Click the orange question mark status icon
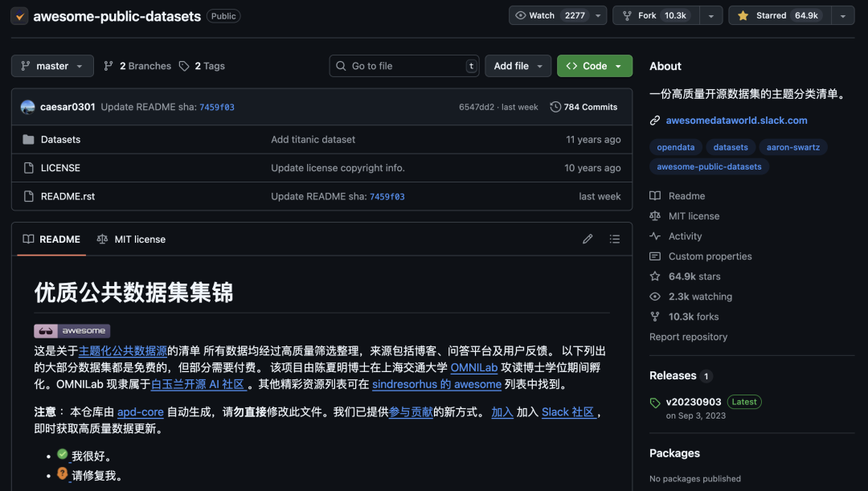The width and height of the screenshot is (868, 491). [x=63, y=473]
